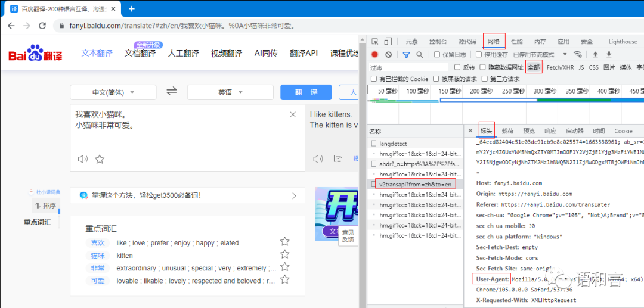Select the abdr?_o=https request row
The image size is (644, 308).
coord(415,164)
